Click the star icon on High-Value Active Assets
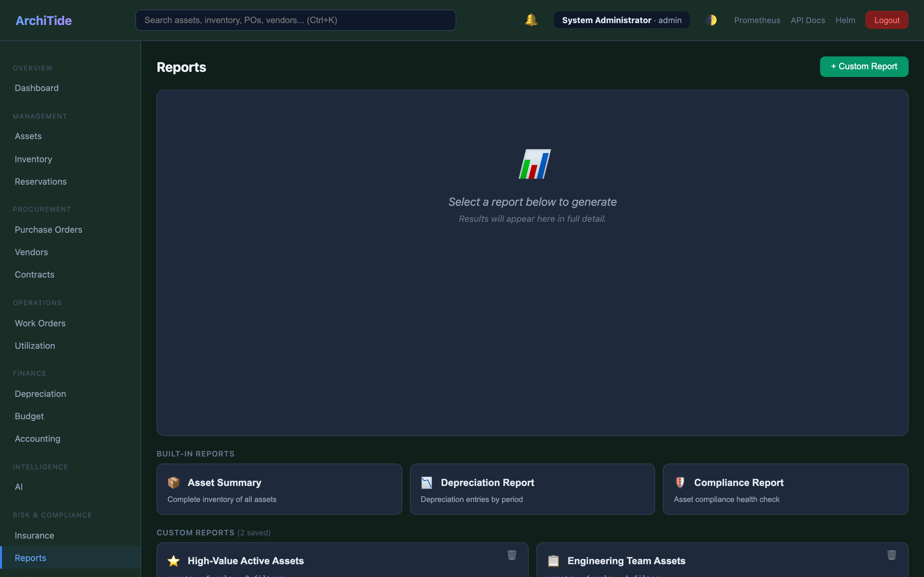This screenshot has width=924, height=577. (x=174, y=561)
